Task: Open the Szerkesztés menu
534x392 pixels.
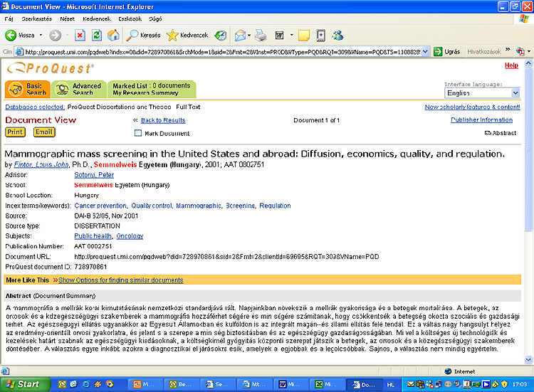Action: point(37,18)
